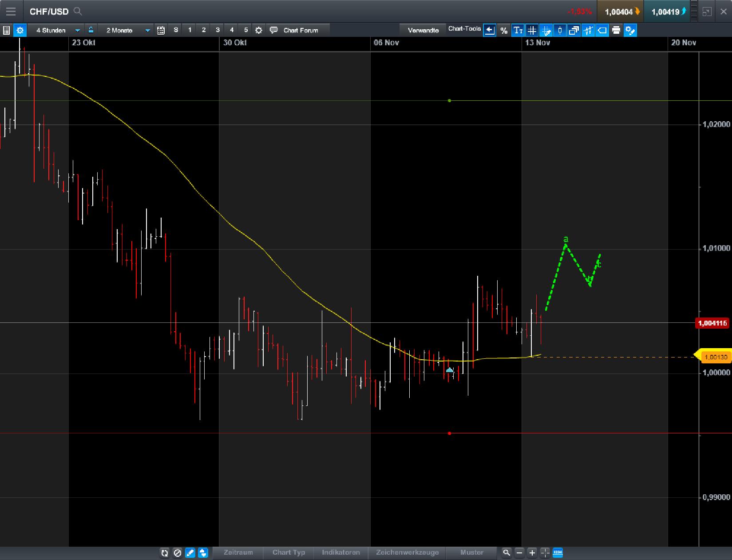Open the Muster menu
The height and width of the screenshot is (560, 732).
[471, 552]
